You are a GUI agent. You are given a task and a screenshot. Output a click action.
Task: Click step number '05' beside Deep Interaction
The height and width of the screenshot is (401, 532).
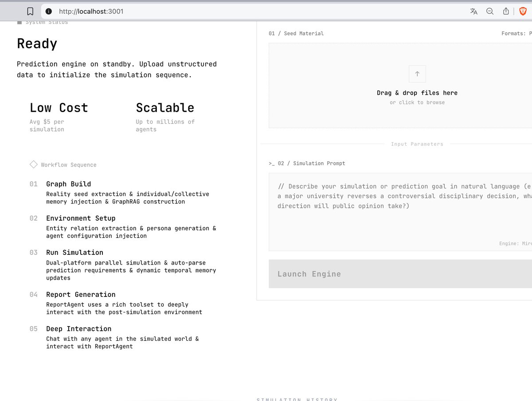tap(34, 328)
